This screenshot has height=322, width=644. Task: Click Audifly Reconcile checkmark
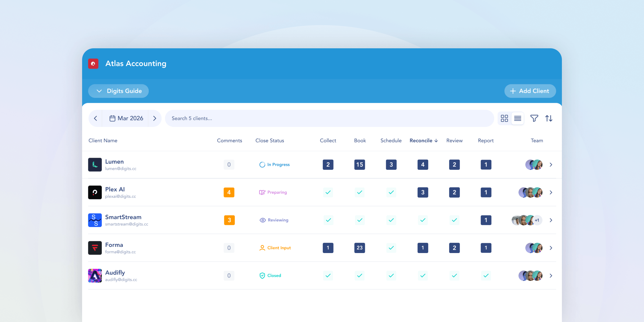[423, 276]
